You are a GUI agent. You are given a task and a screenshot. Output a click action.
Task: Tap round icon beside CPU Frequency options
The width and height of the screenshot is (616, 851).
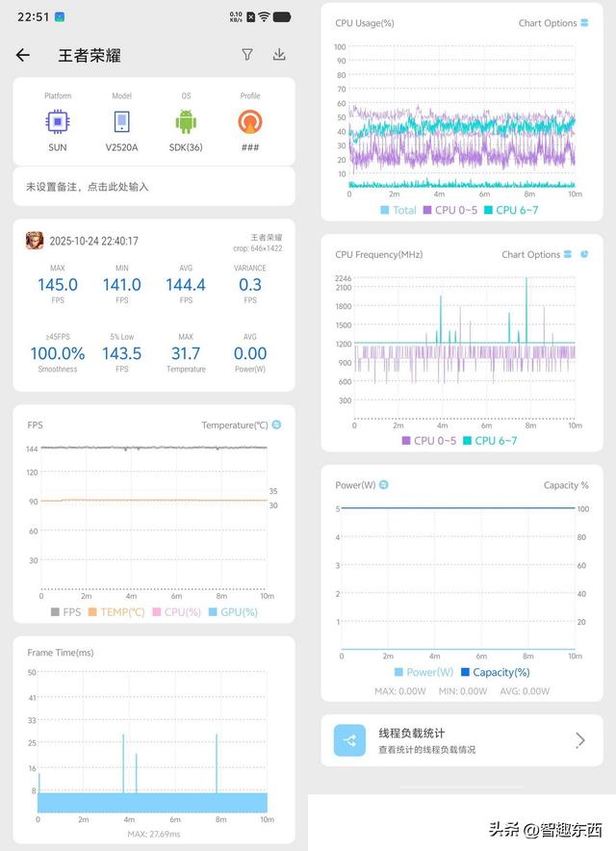coord(584,254)
